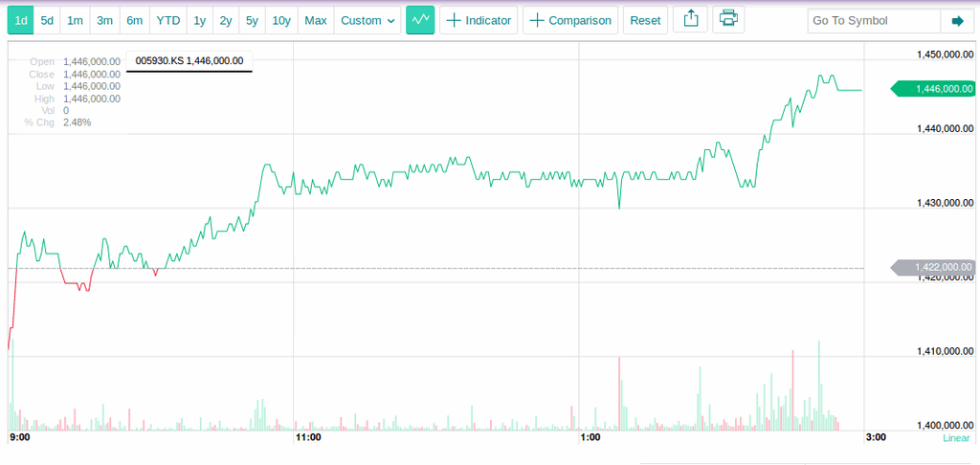980x465 pixels.
Task: Select the 1d time range
Action: tap(21, 20)
